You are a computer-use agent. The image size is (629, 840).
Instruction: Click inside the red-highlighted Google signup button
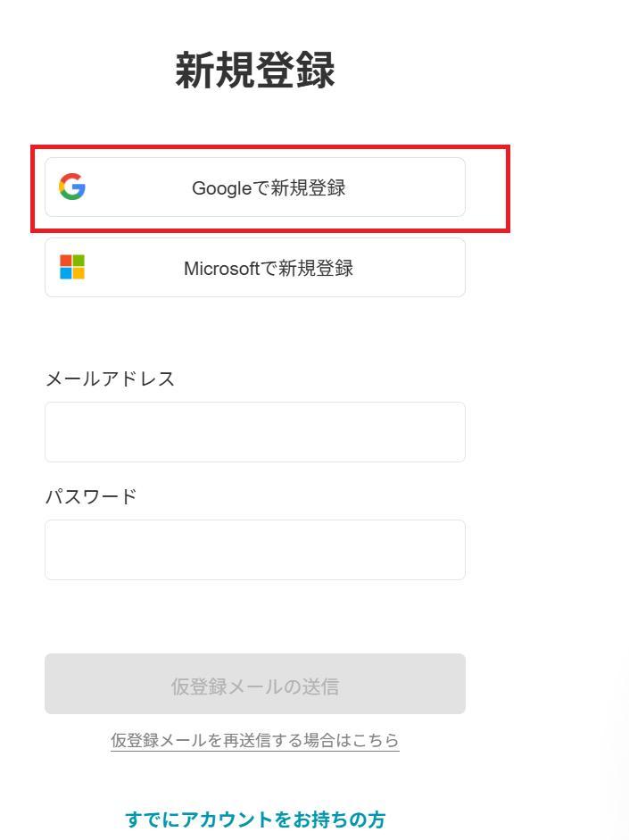coord(254,187)
